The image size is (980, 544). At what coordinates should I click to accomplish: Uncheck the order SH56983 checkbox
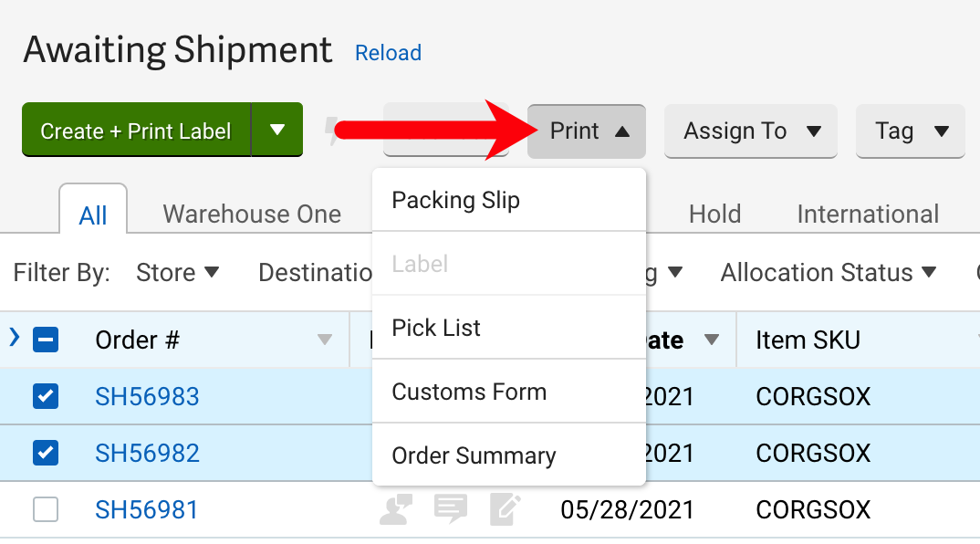click(x=46, y=396)
